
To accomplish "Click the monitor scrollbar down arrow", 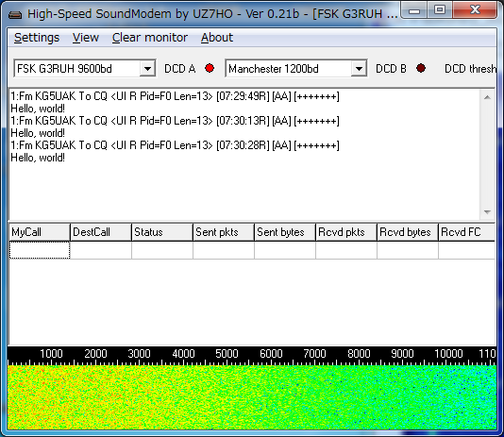I will tap(487, 212).
